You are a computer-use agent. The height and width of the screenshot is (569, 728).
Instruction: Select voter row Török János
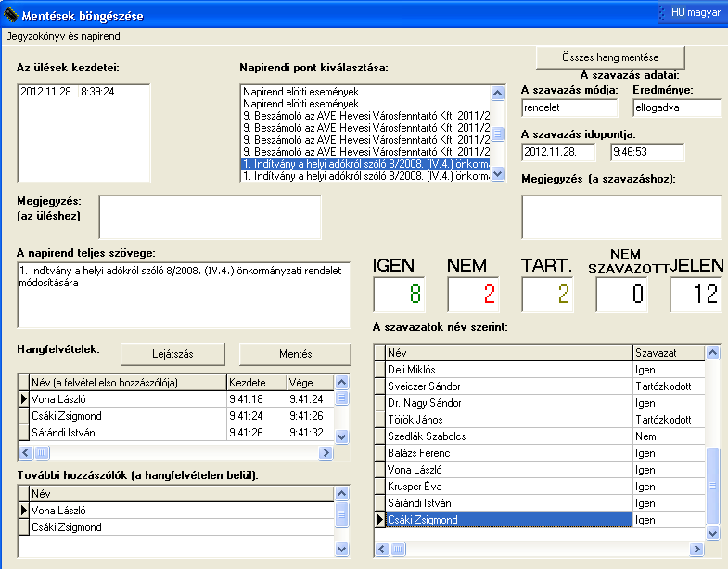540,420
